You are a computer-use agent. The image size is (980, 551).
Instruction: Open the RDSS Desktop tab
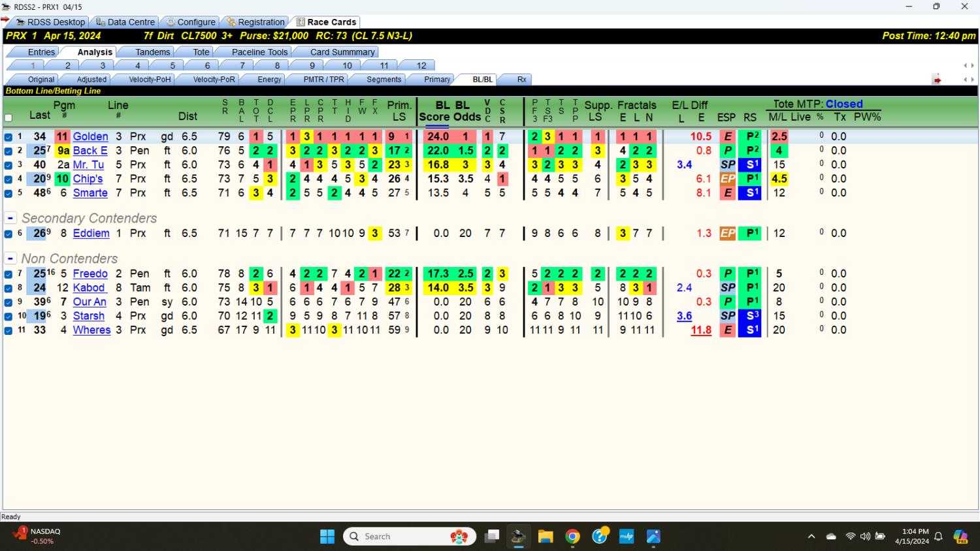(x=50, y=22)
